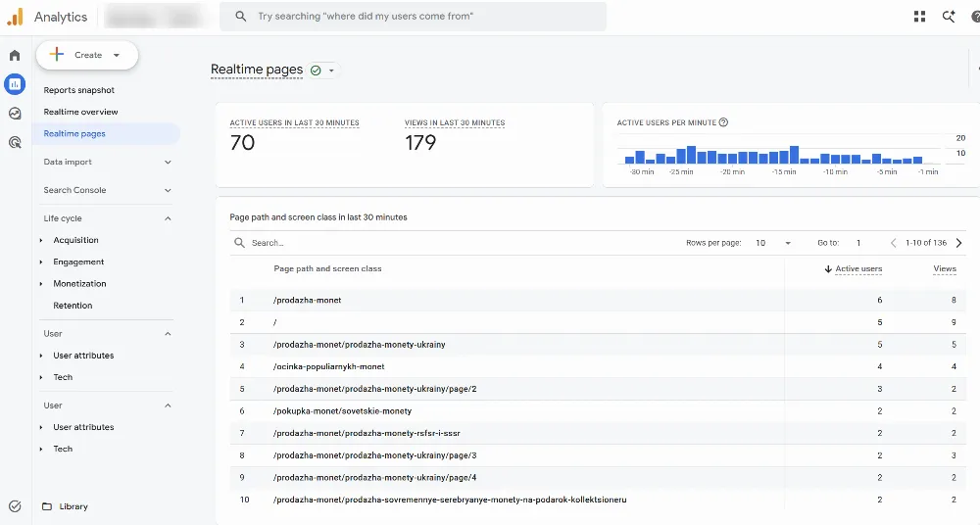
Task: Click the Library folder icon
Action: click(47, 506)
